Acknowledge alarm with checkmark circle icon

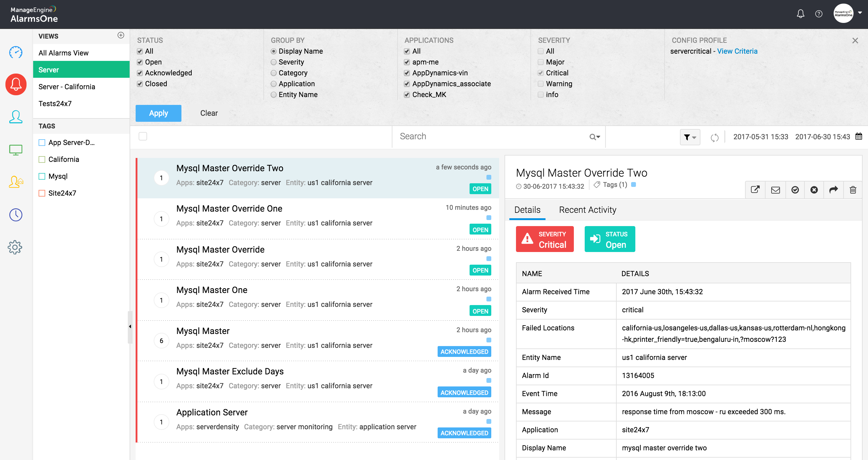pos(795,190)
